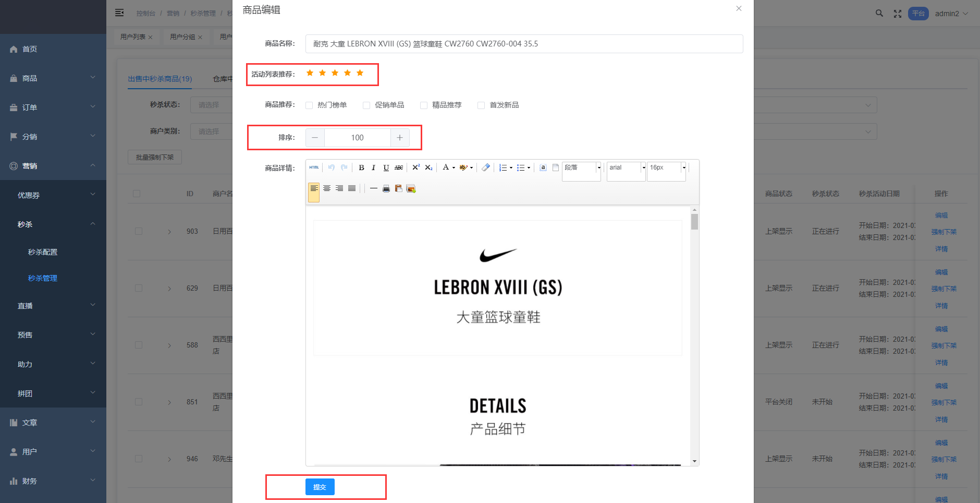Apply subscript formatting
Image resolution: width=980 pixels, height=503 pixels.
(428, 167)
